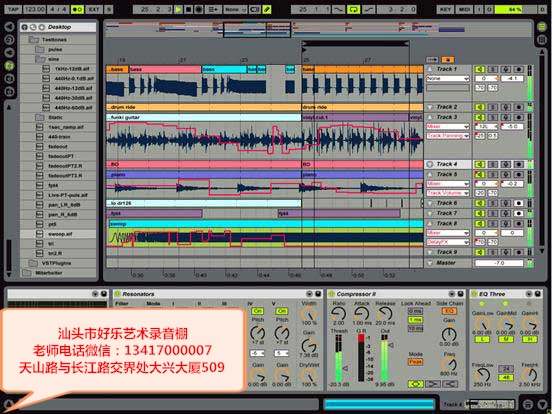552x414 pixels.
Task: Toggle the Track 1 activator speaker button
Action: tap(479, 69)
